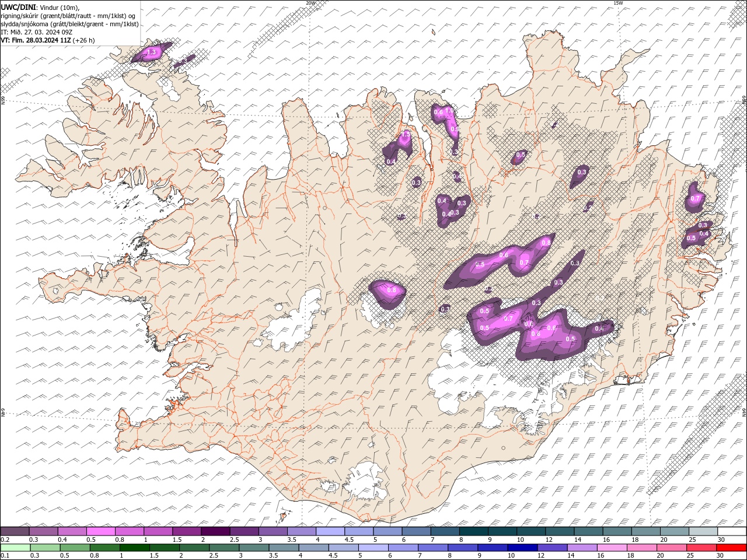The image size is (747, 560).
Task: Pick the upper legend swatch between 1 and 1.5
Action: [x=158, y=531]
